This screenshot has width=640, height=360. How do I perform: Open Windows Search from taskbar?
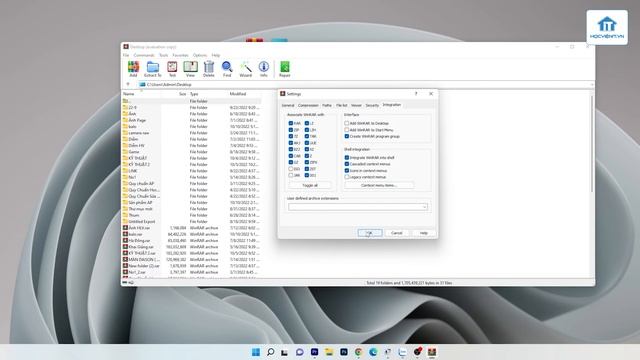click(270, 352)
